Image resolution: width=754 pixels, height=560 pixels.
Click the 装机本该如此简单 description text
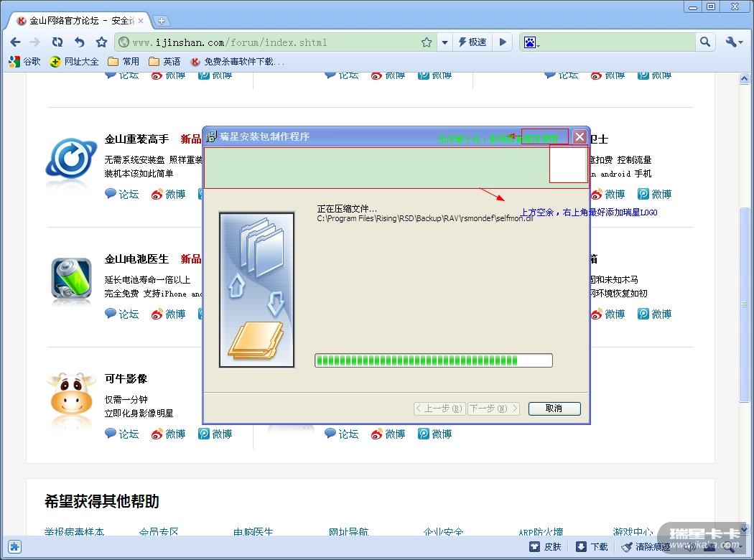click(x=139, y=173)
